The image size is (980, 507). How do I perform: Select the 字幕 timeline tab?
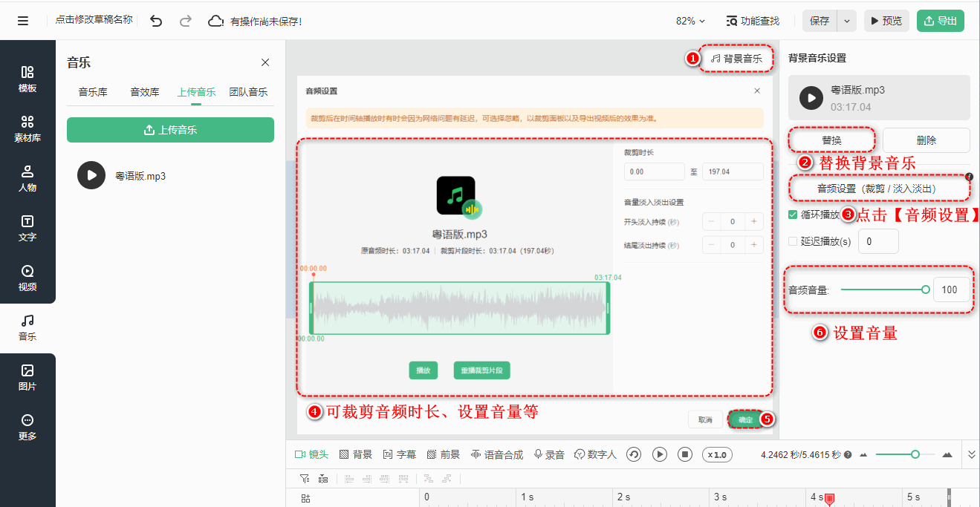coord(400,454)
